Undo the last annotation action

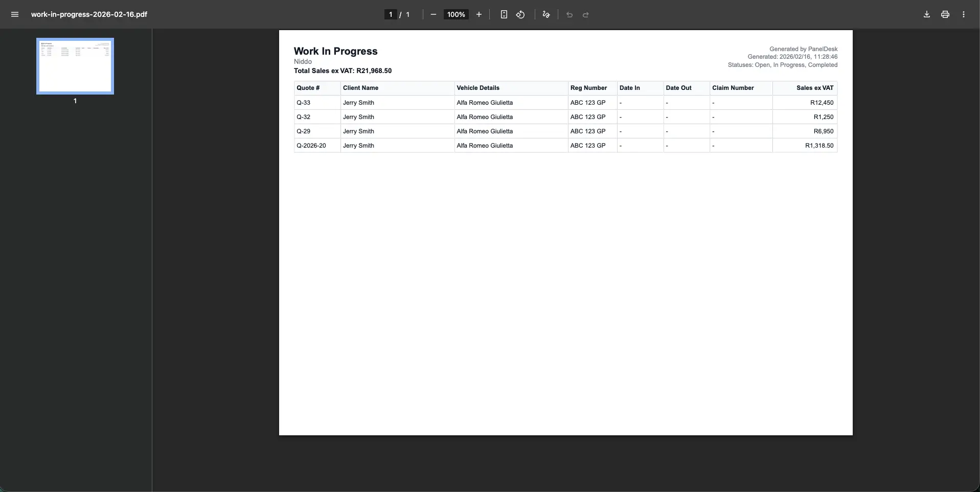click(x=569, y=14)
